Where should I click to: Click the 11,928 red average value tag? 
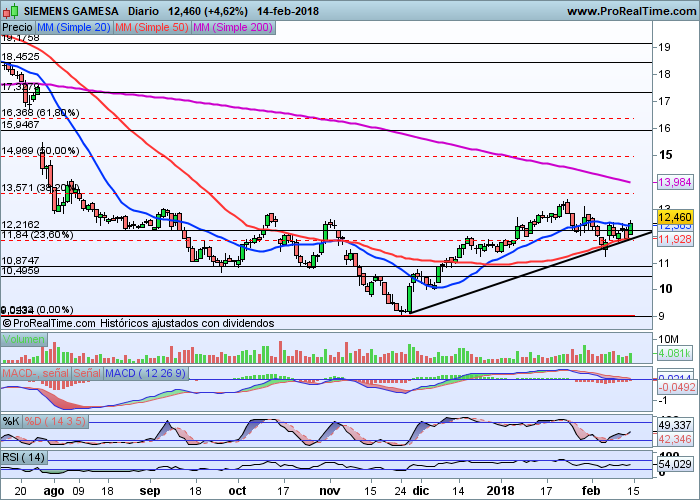click(x=675, y=239)
